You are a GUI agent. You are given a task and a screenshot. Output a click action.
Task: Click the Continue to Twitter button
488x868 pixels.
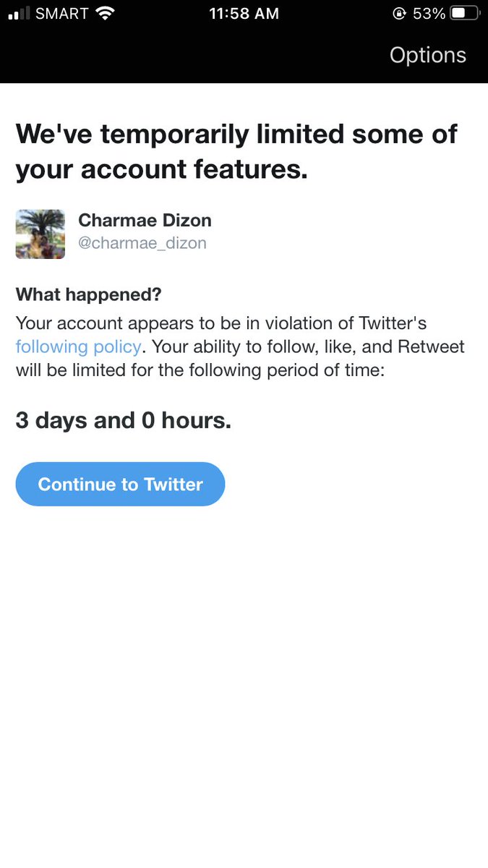[x=120, y=484]
